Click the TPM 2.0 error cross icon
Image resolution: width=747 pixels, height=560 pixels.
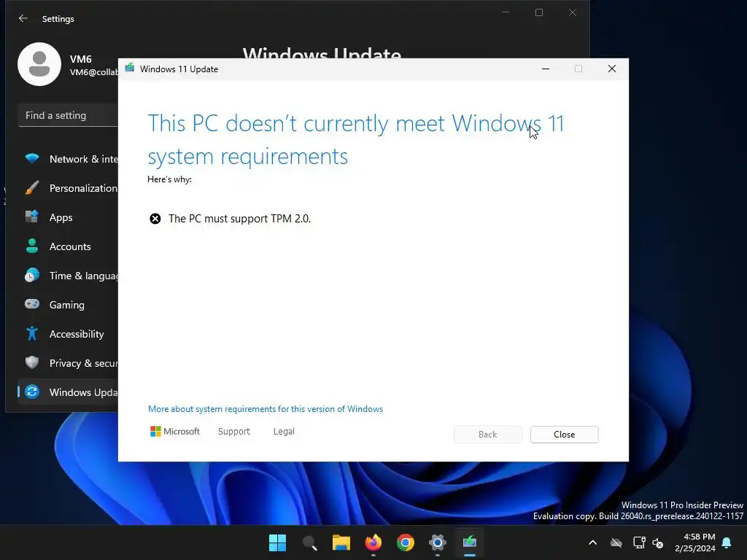[x=155, y=219]
